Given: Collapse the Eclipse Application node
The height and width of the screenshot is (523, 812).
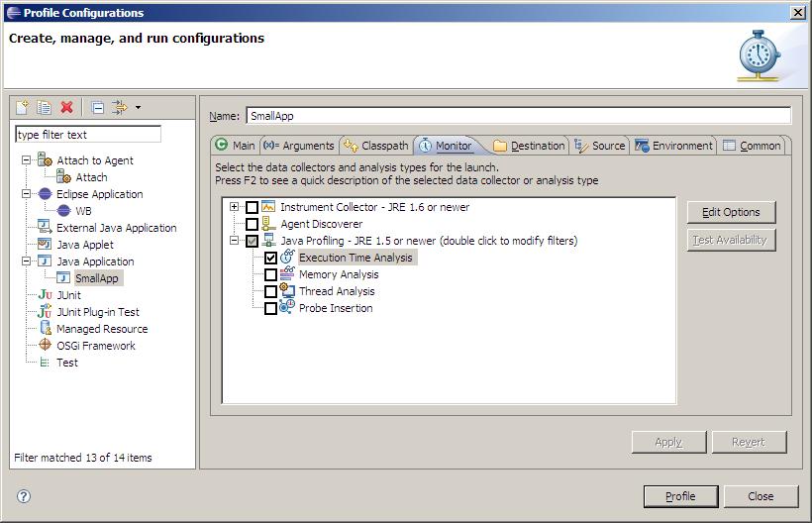Looking at the screenshot, I should click(x=26, y=194).
